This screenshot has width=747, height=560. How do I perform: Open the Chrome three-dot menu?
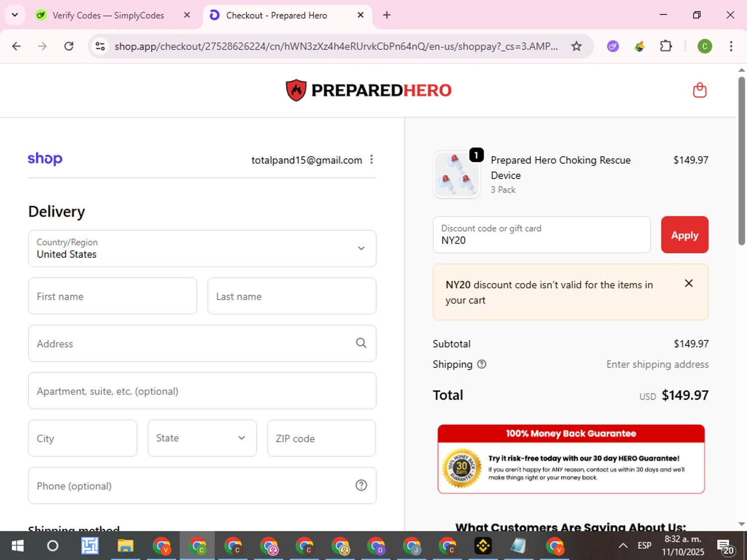pyautogui.click(x=731, y=46)
